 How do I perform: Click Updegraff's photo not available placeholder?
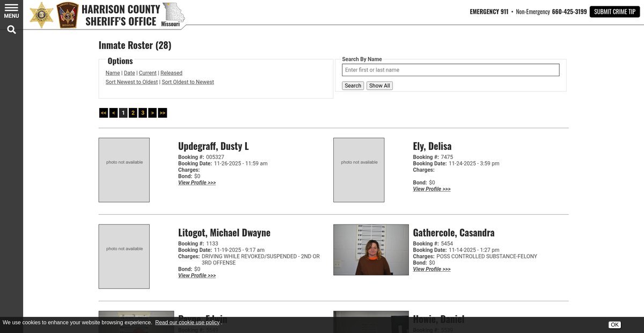pyautogui.click(x=124, y=170)
